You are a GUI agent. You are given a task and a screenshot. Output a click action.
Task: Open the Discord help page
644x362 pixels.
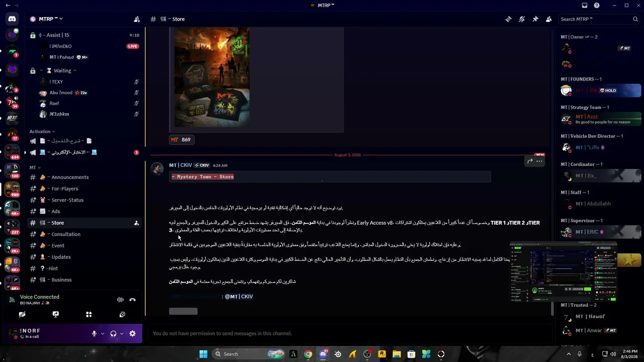coord(597,6)
